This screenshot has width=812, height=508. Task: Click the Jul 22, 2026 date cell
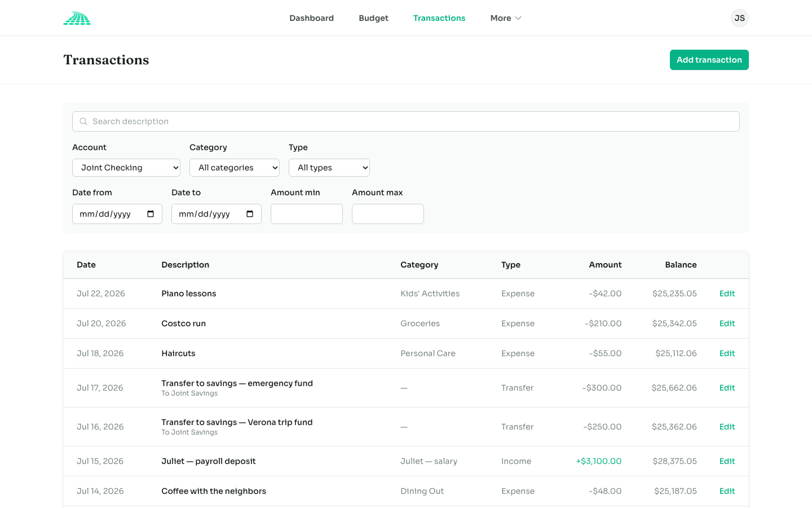coord(101,294)
